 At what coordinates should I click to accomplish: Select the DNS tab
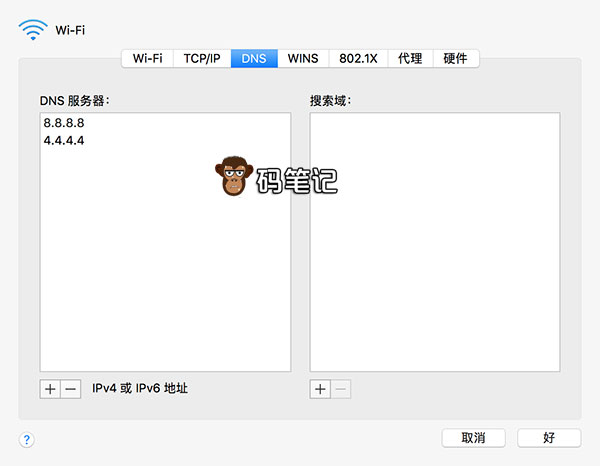pyautogui.click(x=254, y=59)
